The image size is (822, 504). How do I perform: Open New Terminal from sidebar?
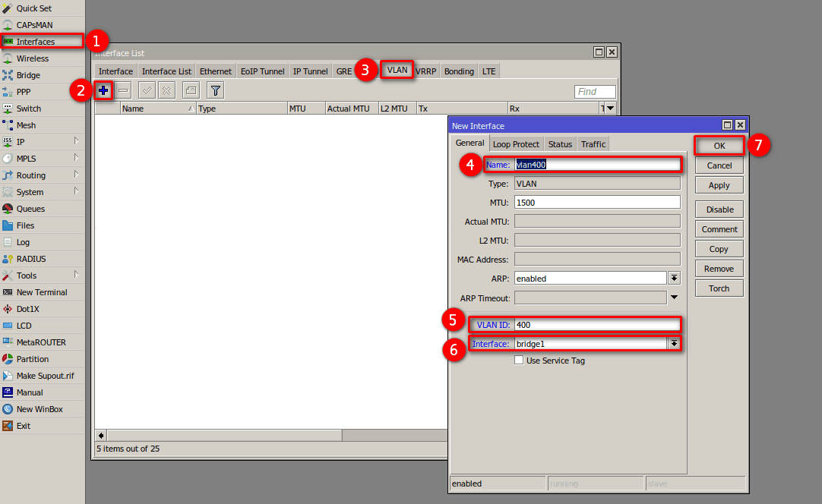[42, 292]
